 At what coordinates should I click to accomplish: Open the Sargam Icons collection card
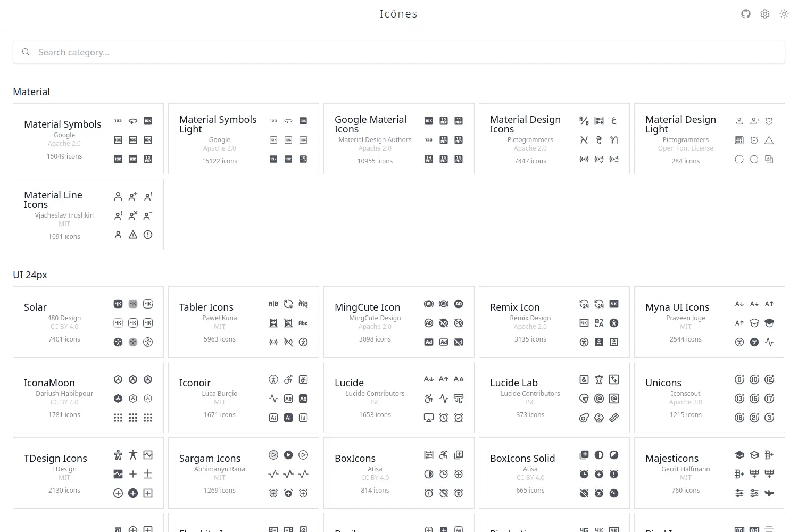[x=244, y=473]
